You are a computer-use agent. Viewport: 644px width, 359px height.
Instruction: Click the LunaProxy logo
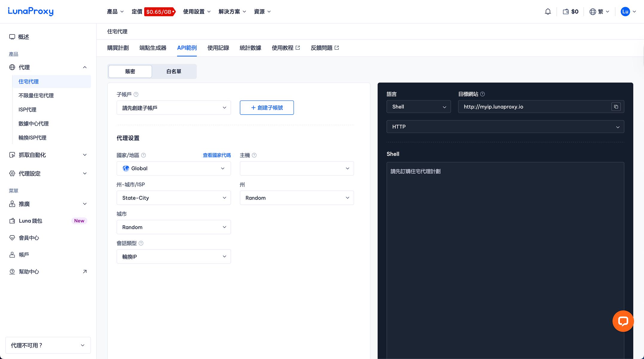(31, 11)
